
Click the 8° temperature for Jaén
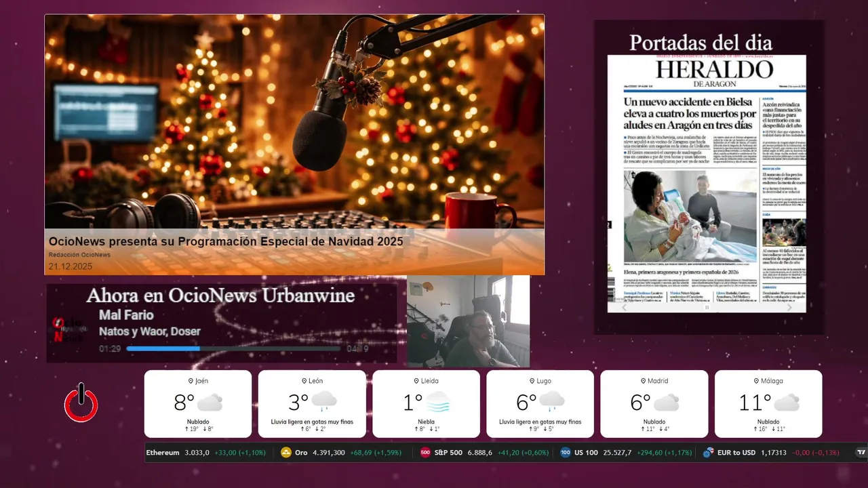pyautogui.click(x=184, y=403)
